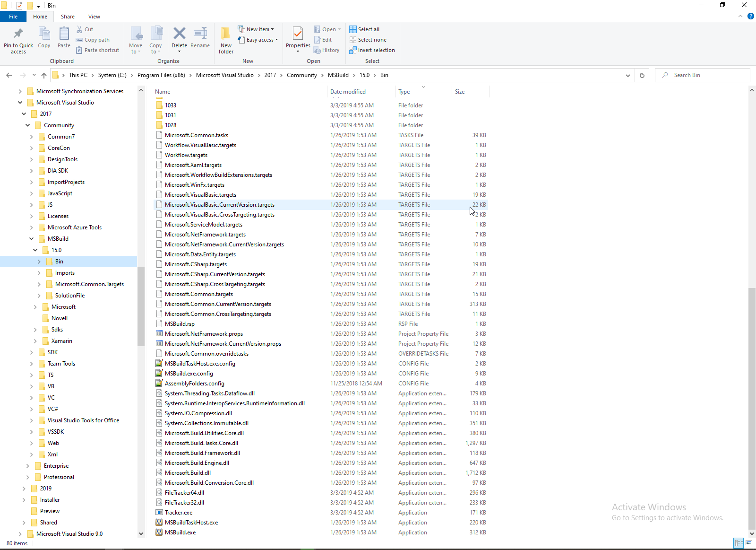Show file History
Image resolution: width=756 pixels, height=550 pixels.
coord(326,50)
